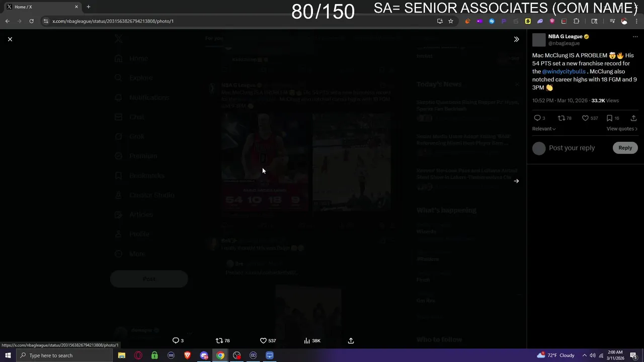
Task: Select the Home / X browser tab
Action: click(42, 7)
